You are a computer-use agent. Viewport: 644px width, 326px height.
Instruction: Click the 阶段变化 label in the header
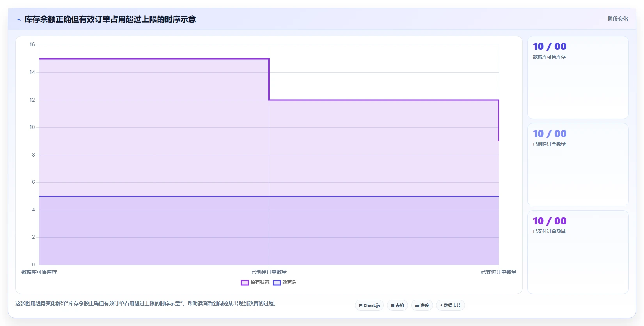coord(618,19)
